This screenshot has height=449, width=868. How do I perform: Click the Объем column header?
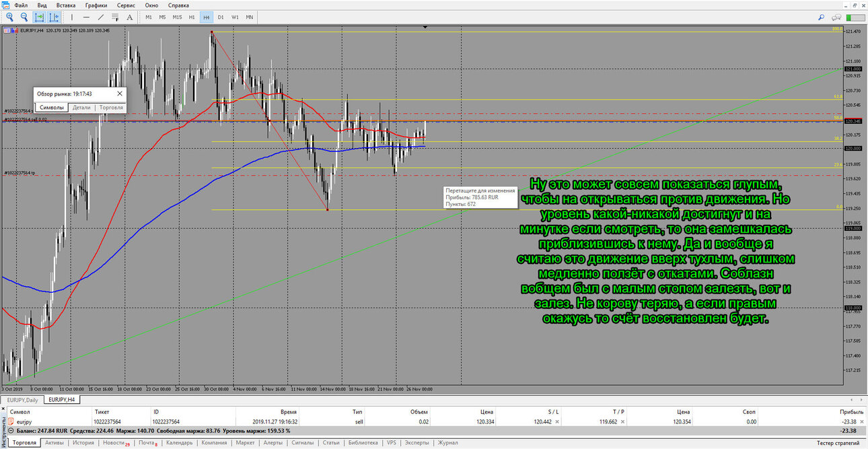[x=419, y=411]
